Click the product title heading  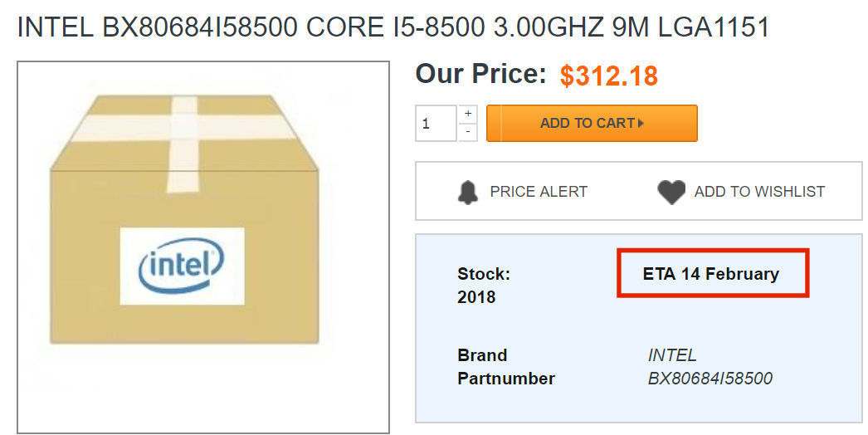393,27
